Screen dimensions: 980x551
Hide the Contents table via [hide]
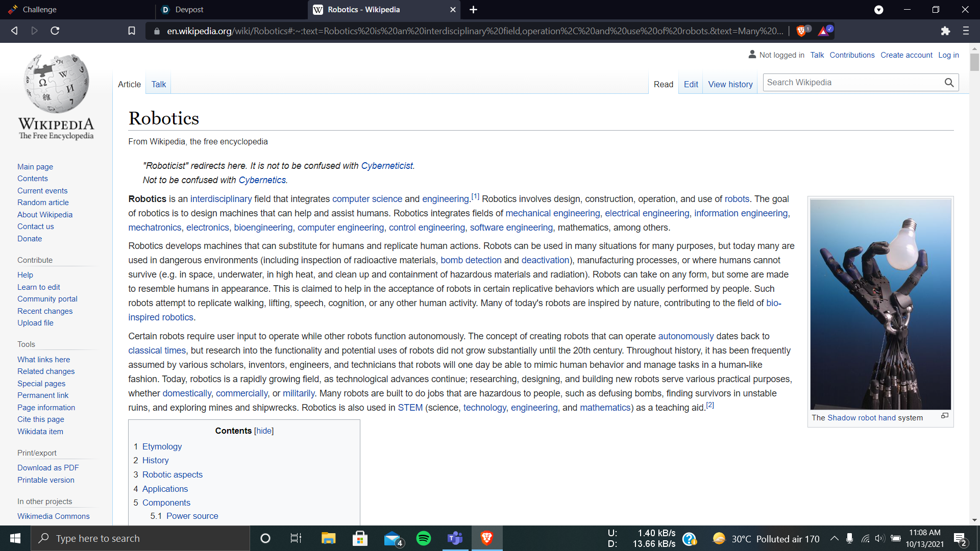(x=264, y=431)
